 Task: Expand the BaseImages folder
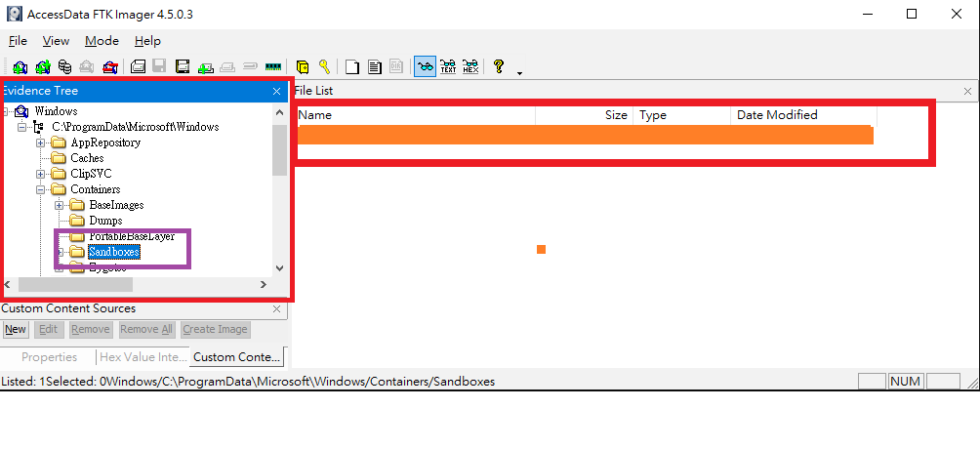60,205
